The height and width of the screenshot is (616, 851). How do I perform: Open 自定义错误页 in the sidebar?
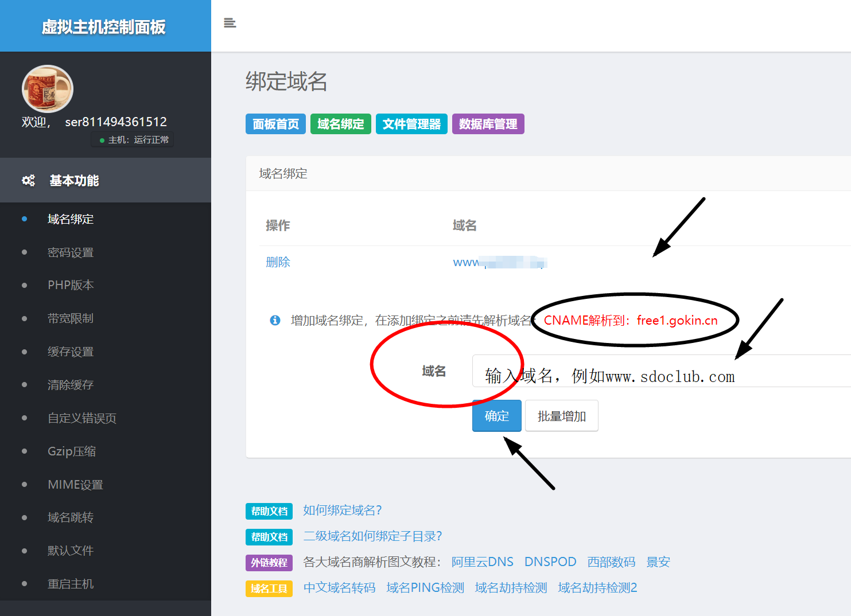[x=82, y=418]
